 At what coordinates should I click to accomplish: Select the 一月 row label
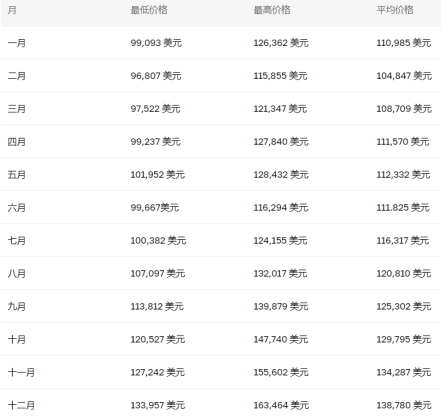(x=17, y=43)
